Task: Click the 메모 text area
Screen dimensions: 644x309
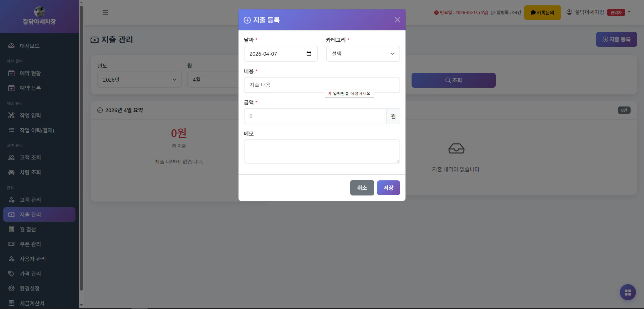Action: (321, 151)
